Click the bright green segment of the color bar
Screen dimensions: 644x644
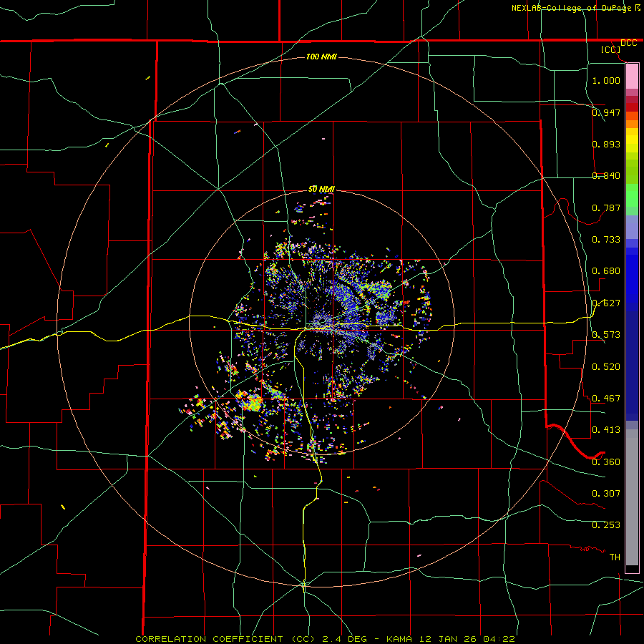[x=632, y=195]
